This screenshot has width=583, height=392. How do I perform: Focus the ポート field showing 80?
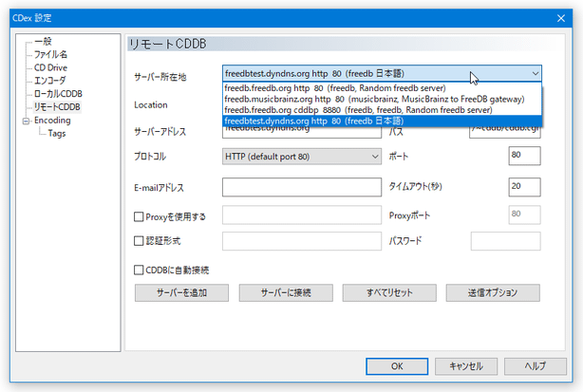click(x=524, y=156)
